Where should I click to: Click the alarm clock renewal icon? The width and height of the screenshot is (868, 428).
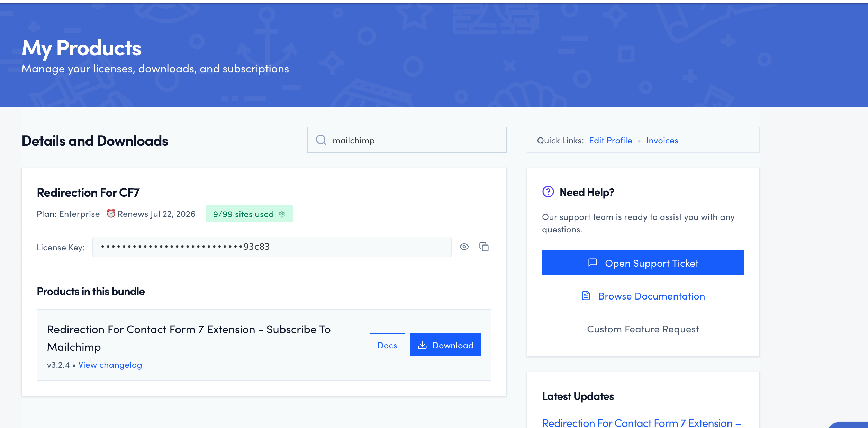coord(111,214)
